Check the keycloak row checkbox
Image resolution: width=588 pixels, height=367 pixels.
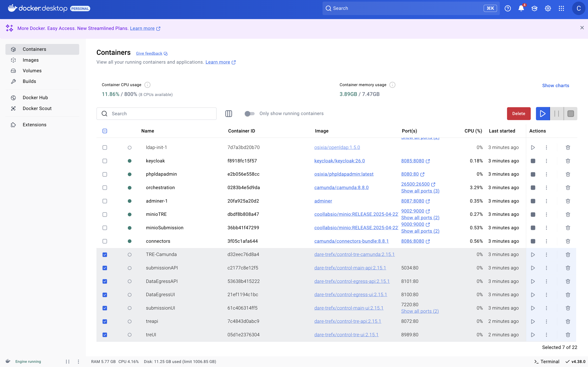pyautogui.click(x=105, y=161)
